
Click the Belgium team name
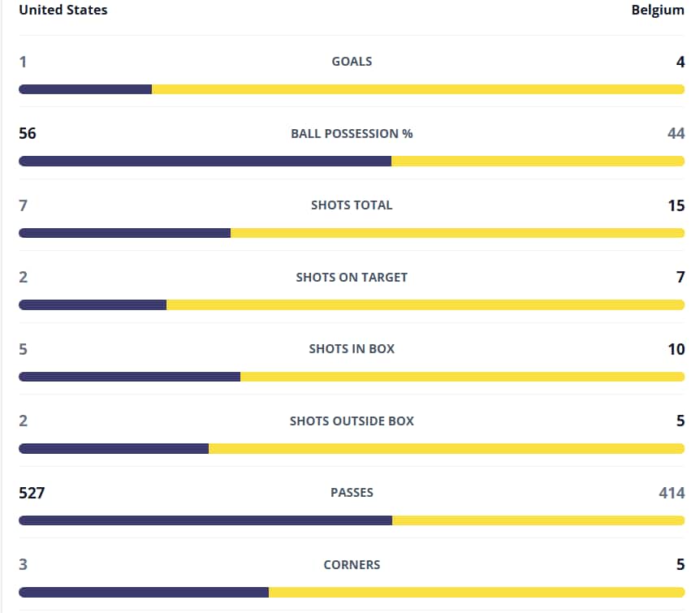tap(658, 10)
